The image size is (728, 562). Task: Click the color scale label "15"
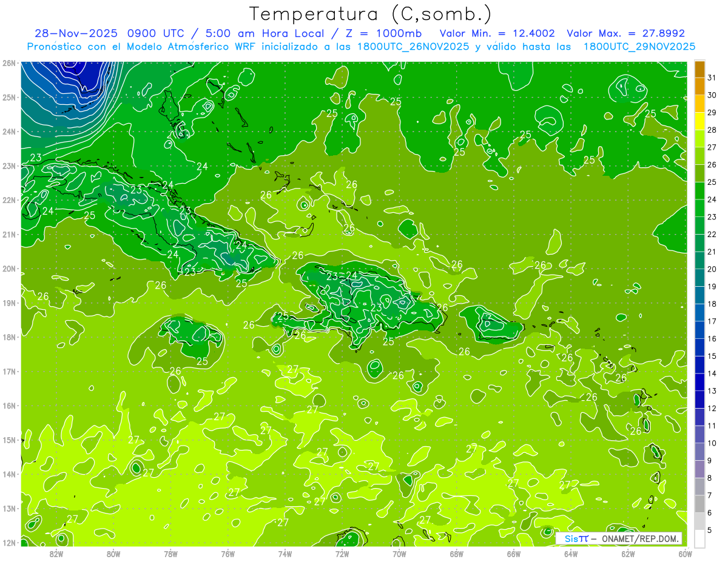(712, 356)
